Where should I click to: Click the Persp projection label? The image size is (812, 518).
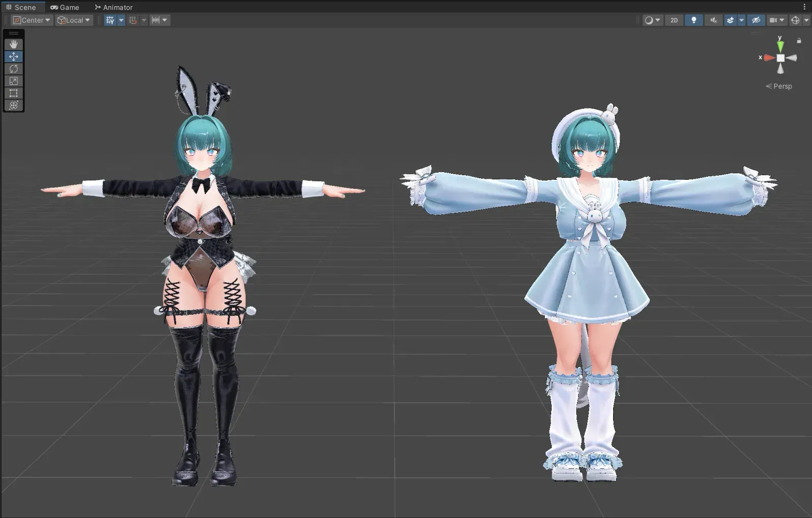779,86
